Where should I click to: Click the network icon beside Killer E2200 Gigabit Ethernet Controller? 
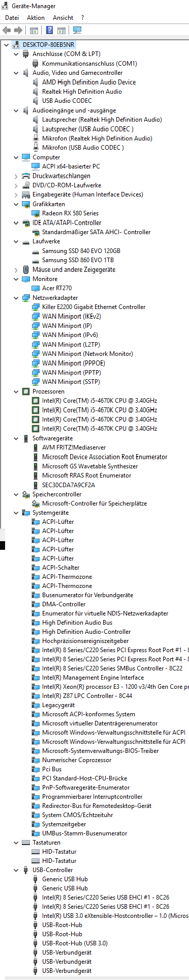pyautogui.click(x=36, y=307)
